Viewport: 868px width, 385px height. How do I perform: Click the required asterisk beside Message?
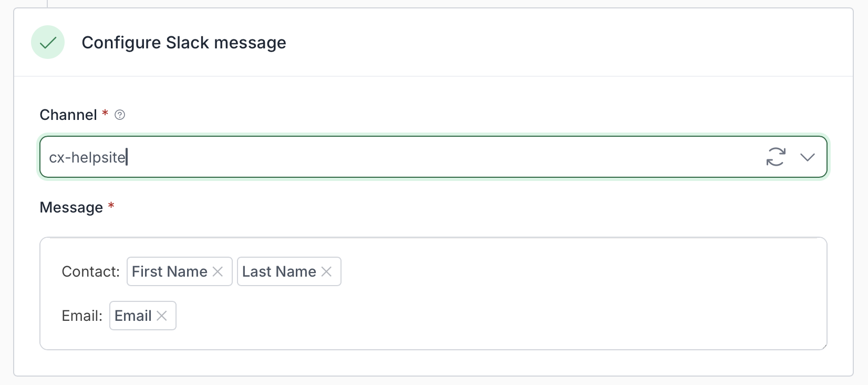coord(111,206)
